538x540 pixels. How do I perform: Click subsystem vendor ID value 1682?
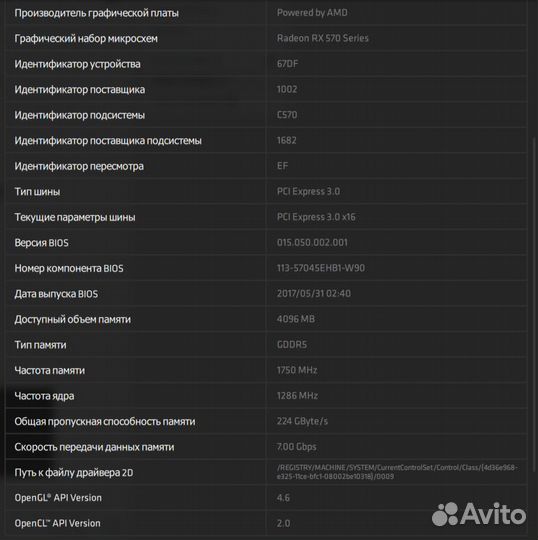[x=287, y=140]
